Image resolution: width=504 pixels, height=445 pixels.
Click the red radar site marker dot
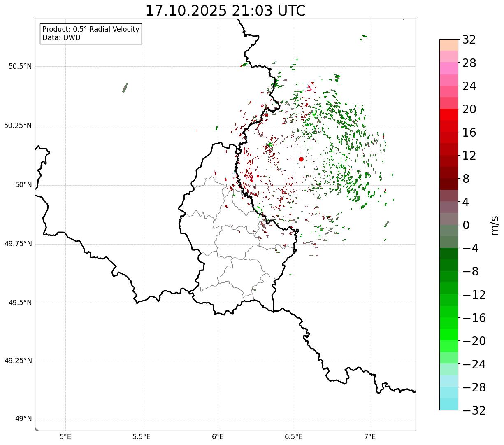coord(301,159)
